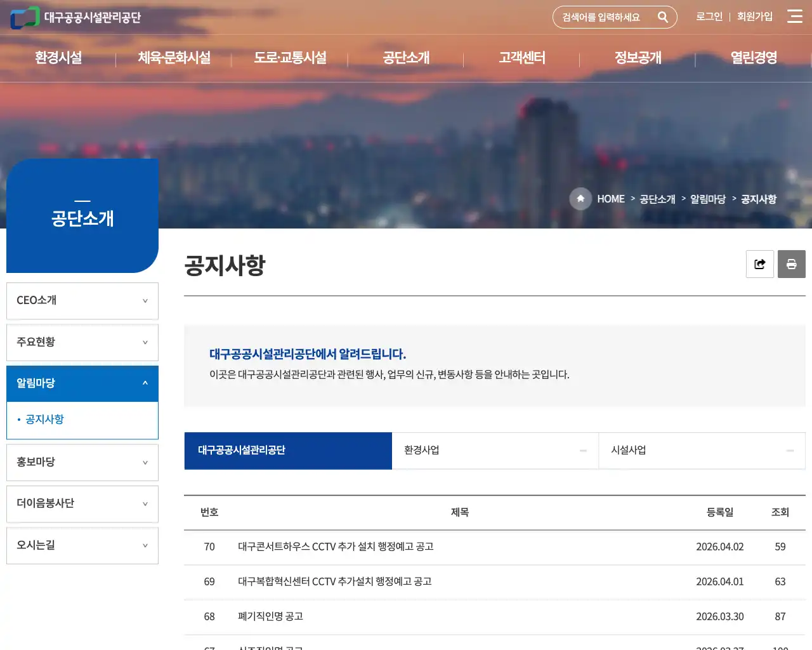Expand the CEO소개 sidebar menu
812x650 pixels.
82,300
